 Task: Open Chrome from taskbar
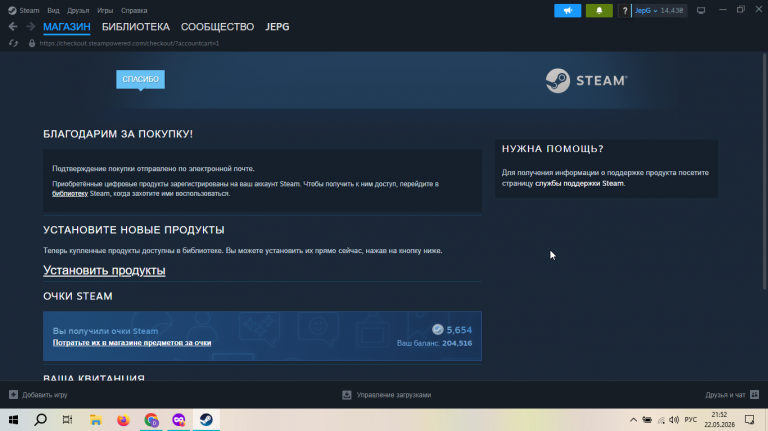pos(151,420)
